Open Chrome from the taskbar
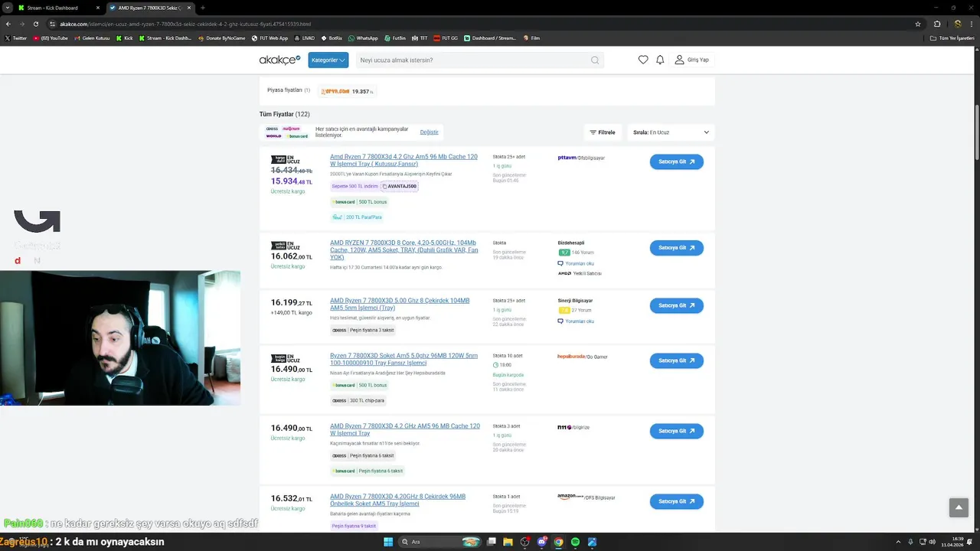The image size is (980, 551). pyautogui.click(x=558, y=542)
